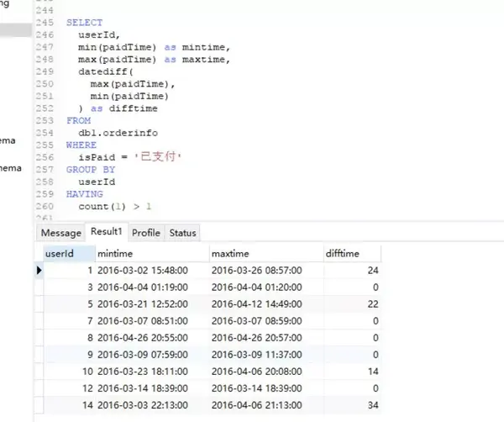Open the Status tab
504x422 pixels.
182,233
